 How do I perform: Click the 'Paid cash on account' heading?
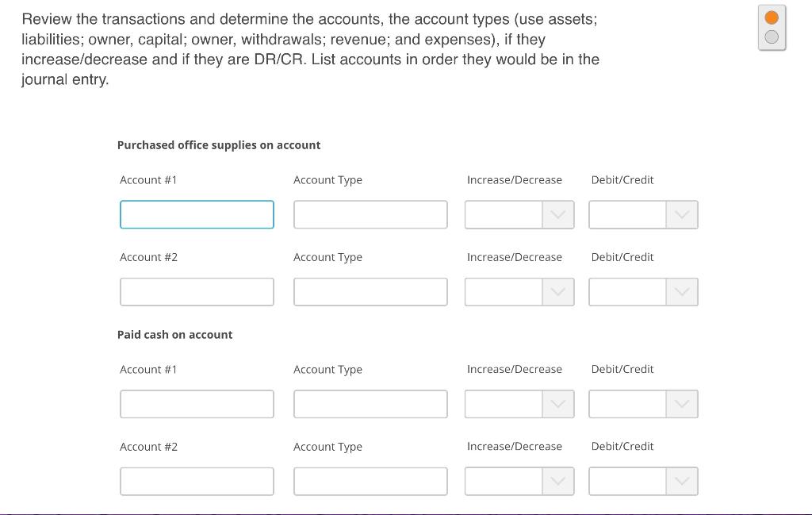174,335
